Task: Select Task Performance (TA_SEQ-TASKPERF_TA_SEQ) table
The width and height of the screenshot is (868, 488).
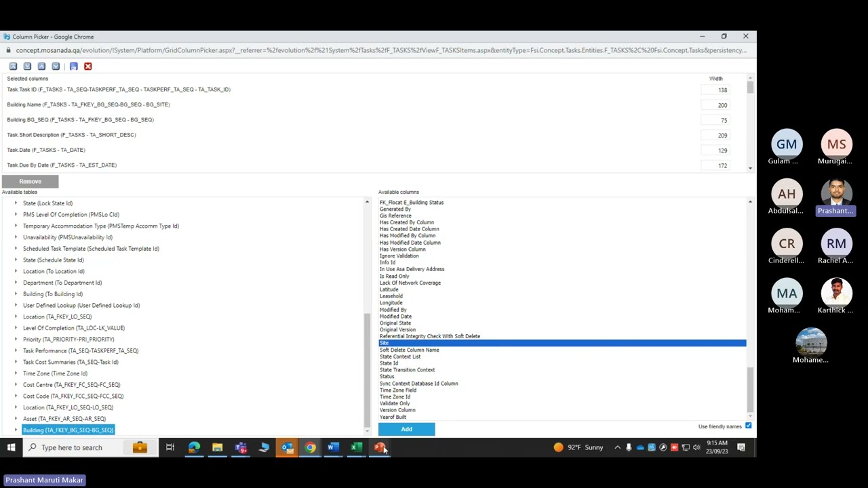Action: pos(81,351)
